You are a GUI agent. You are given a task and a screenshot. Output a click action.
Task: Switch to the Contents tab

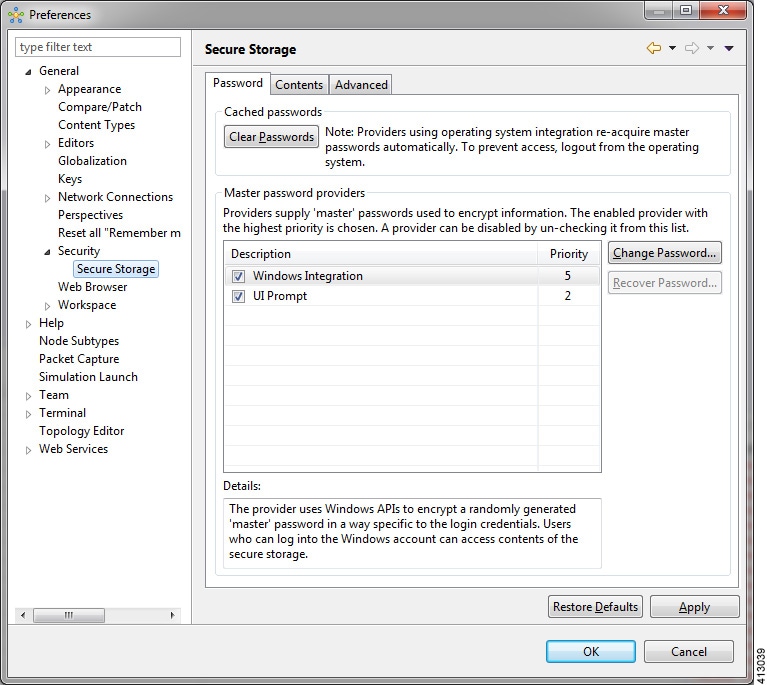coord(299,85)
